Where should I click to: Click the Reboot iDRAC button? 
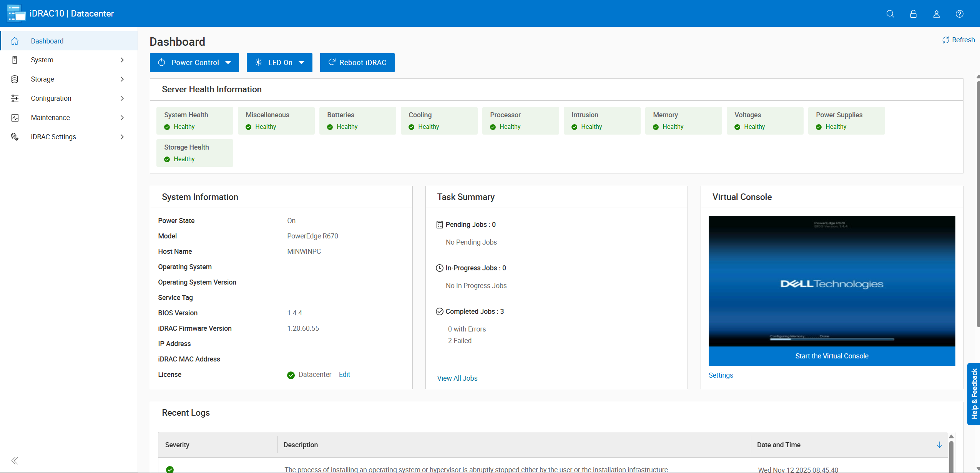coord(357,62)
